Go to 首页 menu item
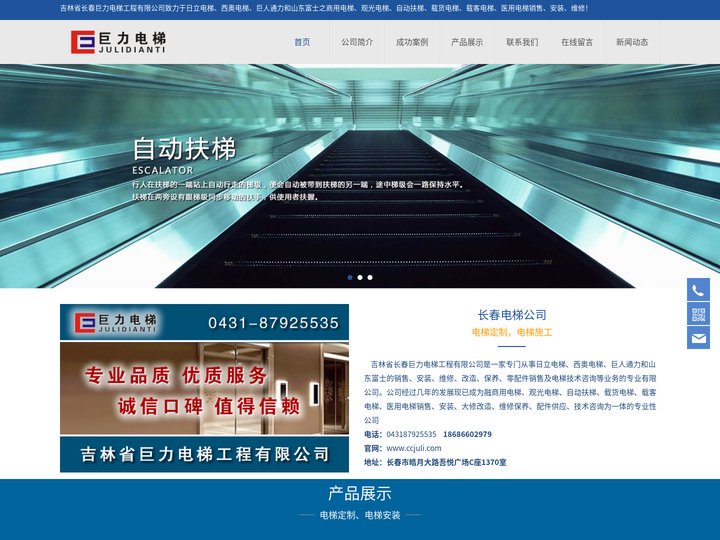 click(302, 42)
